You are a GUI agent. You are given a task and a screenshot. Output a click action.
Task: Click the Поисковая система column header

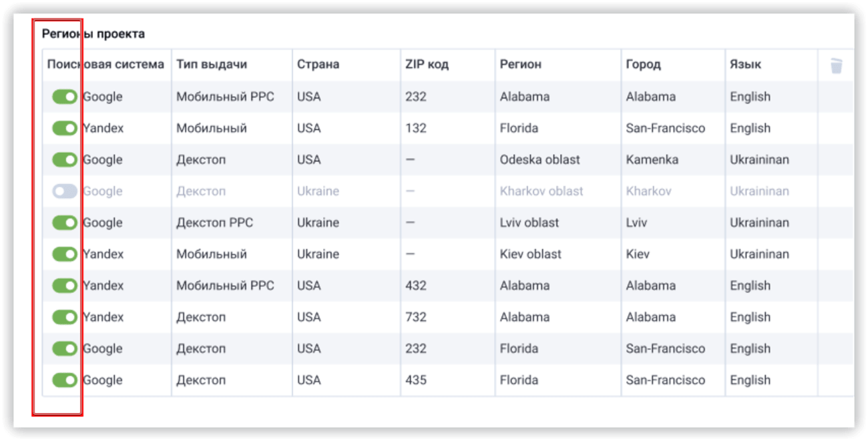click(105, 65)
